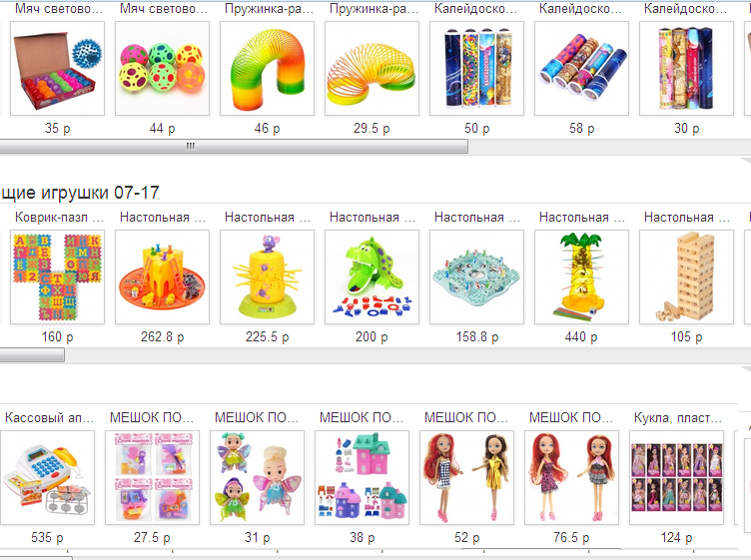Click the '27.5 р' price
This screenshot has height=560, width=751.
(x=152, y=537)
